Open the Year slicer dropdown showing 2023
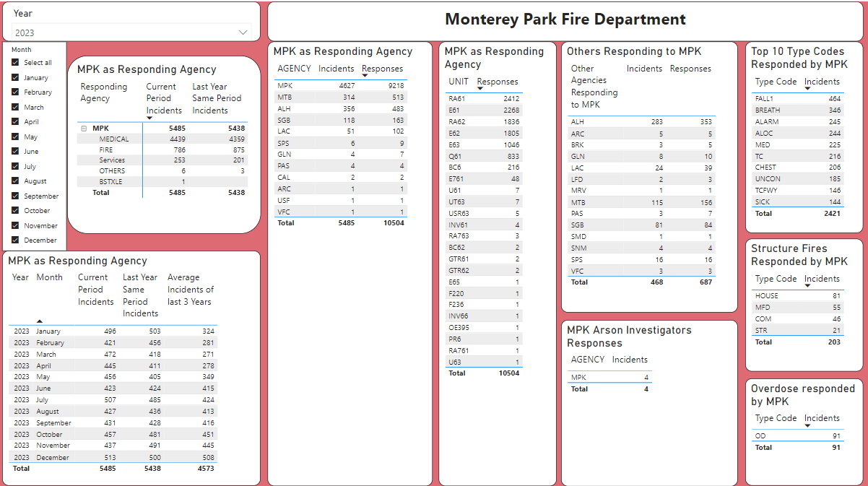The height and width of the screenshot is (486, 868). tap(242, 32)
